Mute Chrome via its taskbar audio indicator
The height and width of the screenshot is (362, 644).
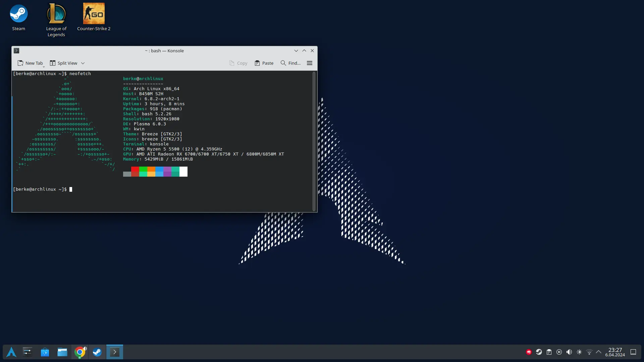point(85,349)
